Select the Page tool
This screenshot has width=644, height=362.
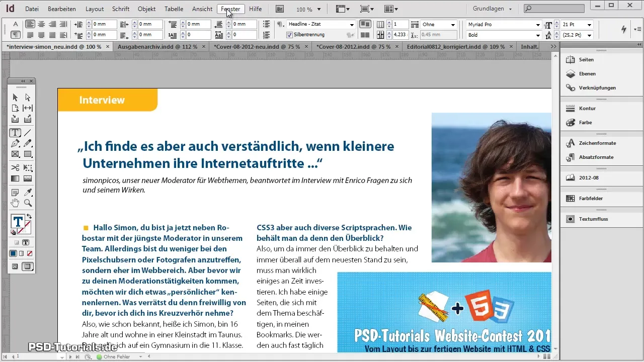15,108
